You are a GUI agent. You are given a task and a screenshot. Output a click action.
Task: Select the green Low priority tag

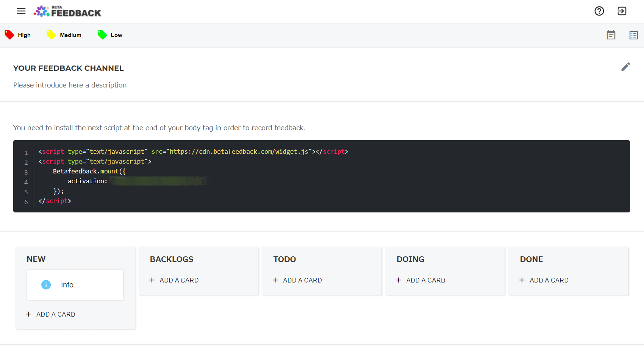[102, 35]
